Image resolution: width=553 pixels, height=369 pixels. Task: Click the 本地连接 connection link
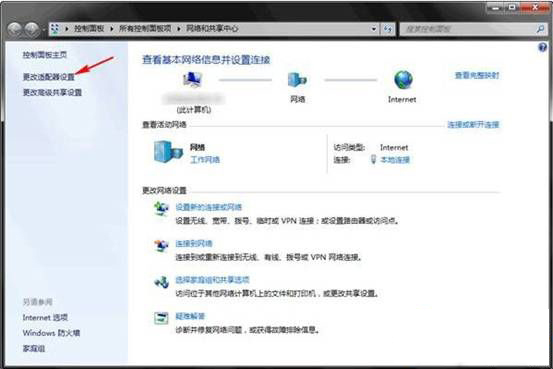coord(395,160)
